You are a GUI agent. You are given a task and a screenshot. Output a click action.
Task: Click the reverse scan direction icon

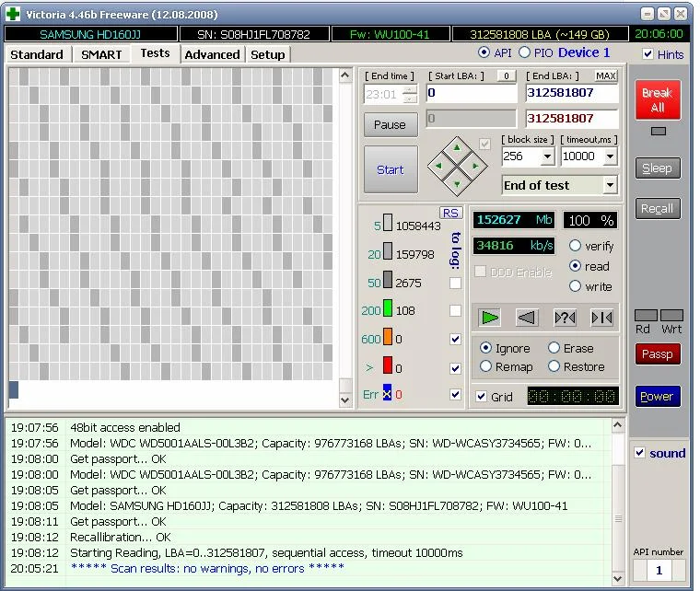[526, 318]
